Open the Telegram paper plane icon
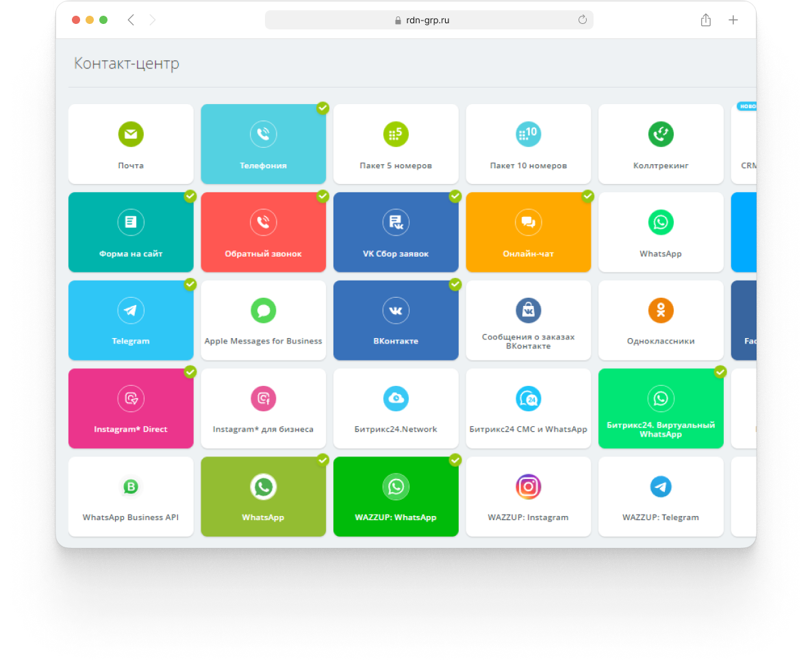Viewport: 812px width, 672px height. tap(131, 311)
